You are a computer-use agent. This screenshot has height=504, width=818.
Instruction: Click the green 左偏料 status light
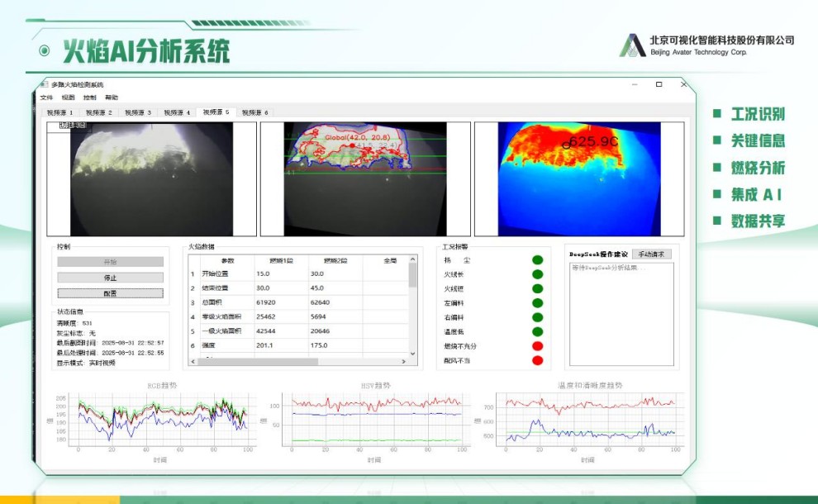tap(537, 303)
